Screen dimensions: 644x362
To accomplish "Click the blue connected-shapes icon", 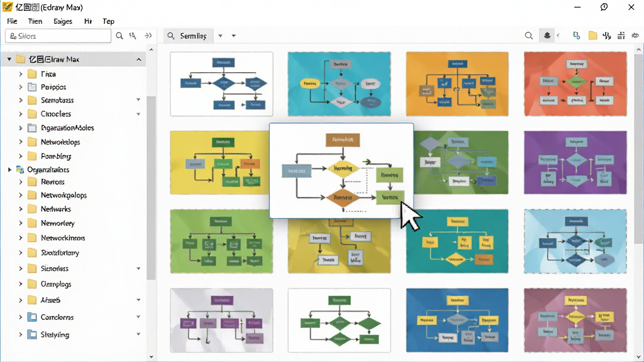I will point(577,36).
